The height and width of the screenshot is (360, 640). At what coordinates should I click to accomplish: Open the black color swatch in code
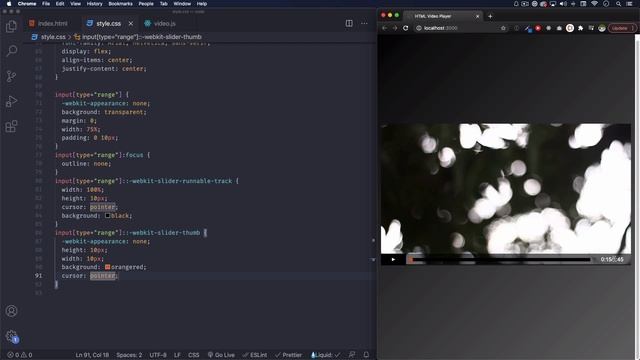pyautogui.click(x=107, y=216)
